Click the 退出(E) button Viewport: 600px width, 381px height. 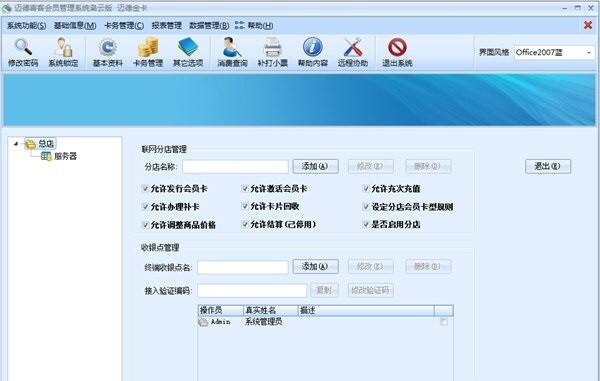(548, 166)
